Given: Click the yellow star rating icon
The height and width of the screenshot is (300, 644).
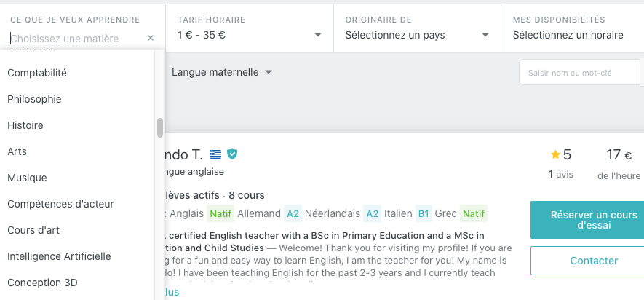Looking at the screenshot, I should point(555,154).
